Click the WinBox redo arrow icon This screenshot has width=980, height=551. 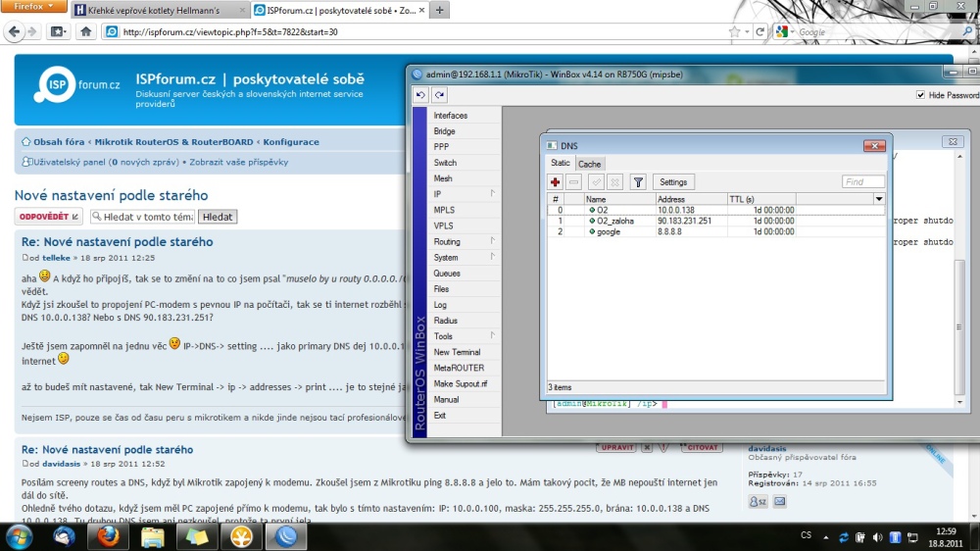pyautogui.click(x=439, y=95)
